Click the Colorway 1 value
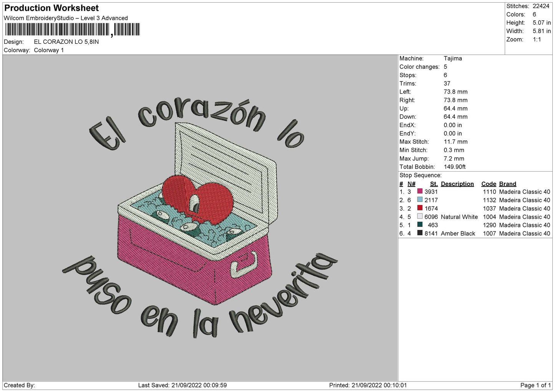Screen dimensions: 555x392 [x=49, y=50]
